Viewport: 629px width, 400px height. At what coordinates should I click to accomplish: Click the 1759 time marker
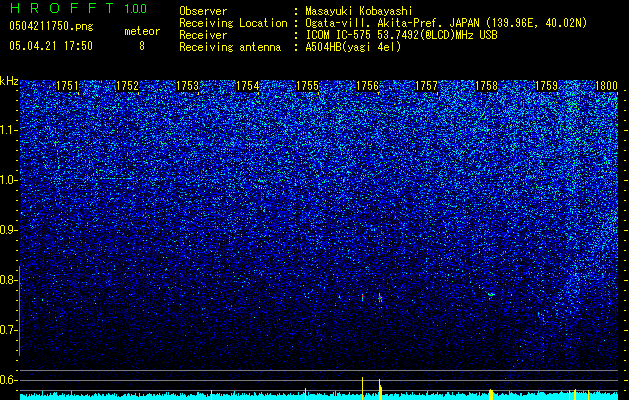tap(546, 86)
